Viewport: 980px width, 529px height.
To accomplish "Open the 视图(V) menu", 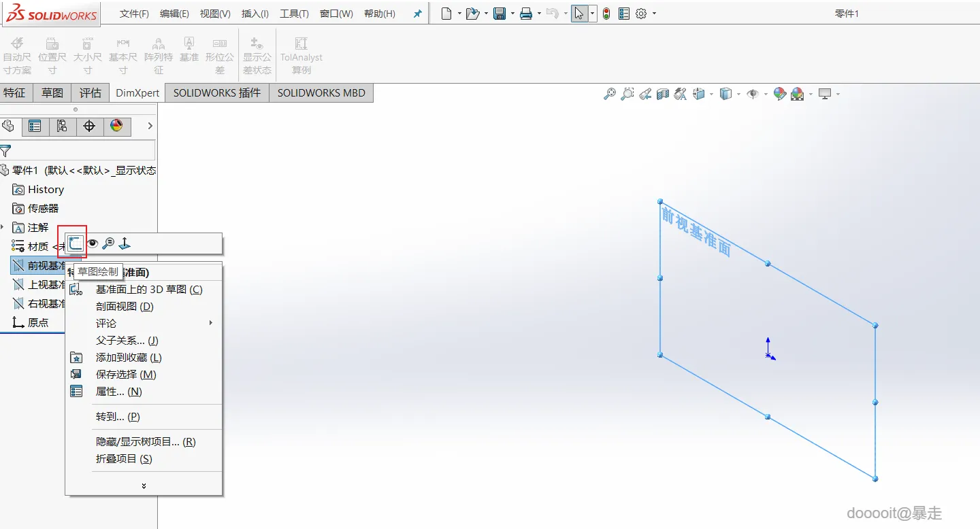I will coord(215,14).
